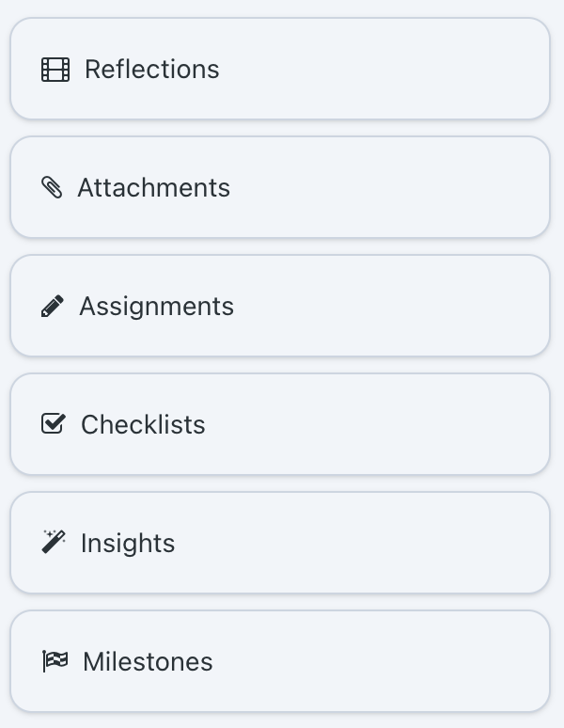Click the magic wand icon for Insights

coord(54,542)
